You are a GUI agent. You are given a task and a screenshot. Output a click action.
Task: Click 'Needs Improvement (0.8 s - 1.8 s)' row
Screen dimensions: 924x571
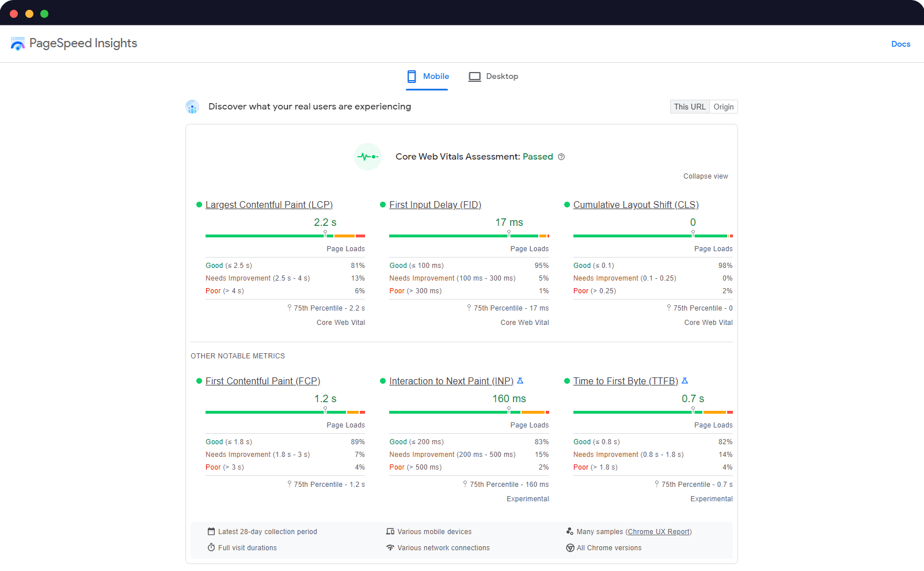tap(653, 455)
